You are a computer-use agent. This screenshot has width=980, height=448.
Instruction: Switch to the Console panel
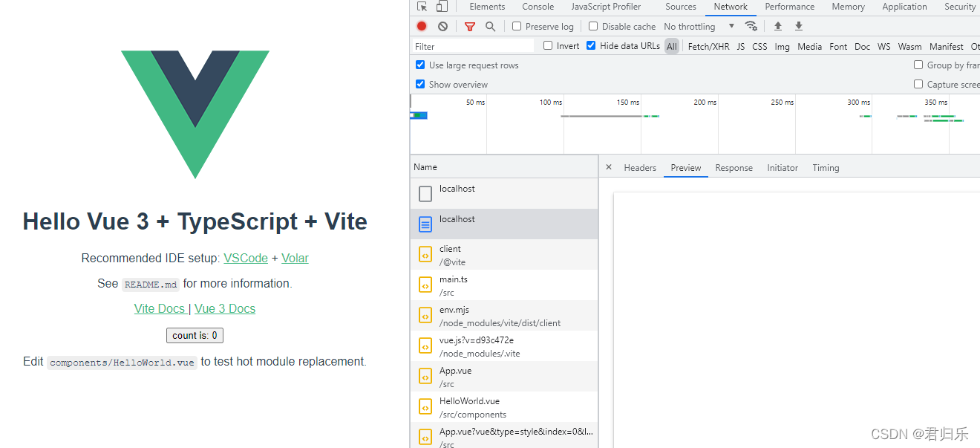(538, 7)
